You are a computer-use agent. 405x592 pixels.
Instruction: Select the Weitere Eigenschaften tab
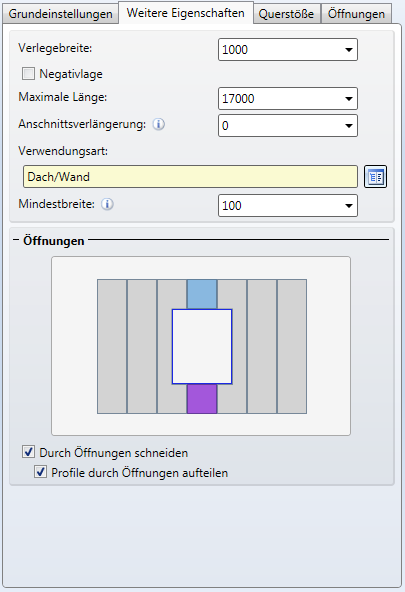point(186,13)
